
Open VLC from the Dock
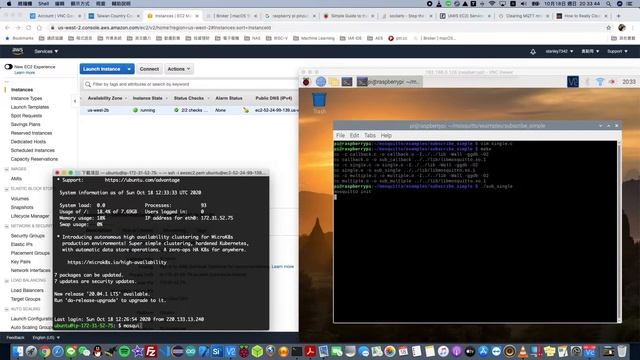click(x=523, y=351)
